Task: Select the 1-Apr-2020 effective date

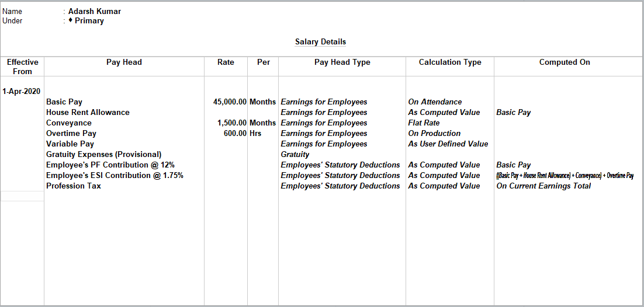Action: (x=22, y=91)
